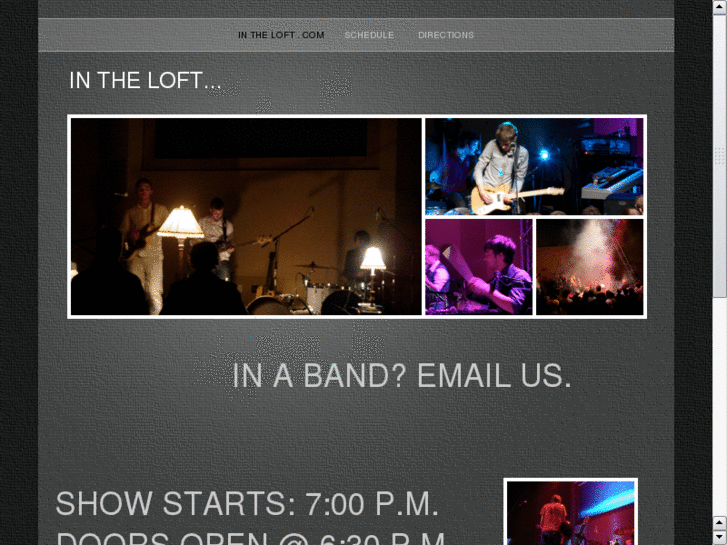Click the empty scrollbar track below thumb
The width and height of the screenshot is (727, 545).
pos(719,406)
